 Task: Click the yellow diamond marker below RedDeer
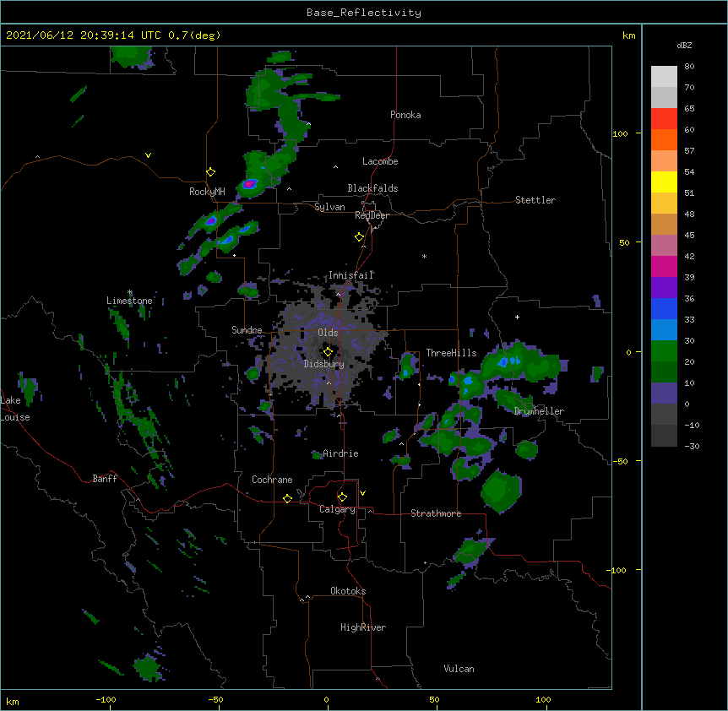360,237
